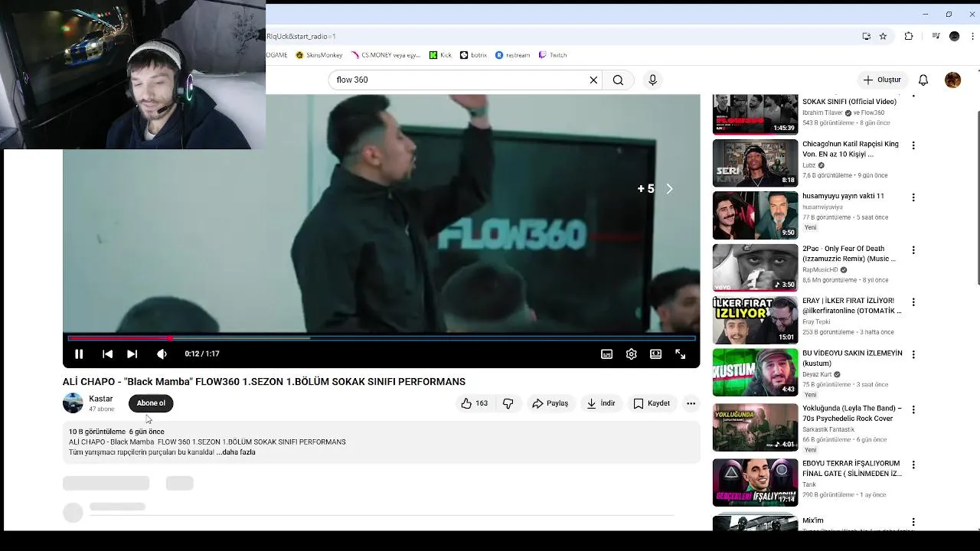This screenshot has width=980, height=551.
Task: Like the video with 163 likes
Action: [x=474, y=403]
